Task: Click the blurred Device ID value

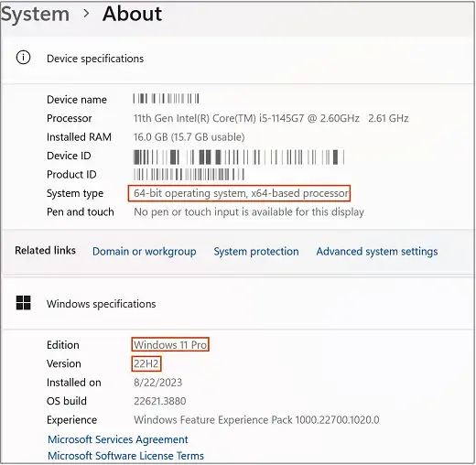Action: pos(239,157)
